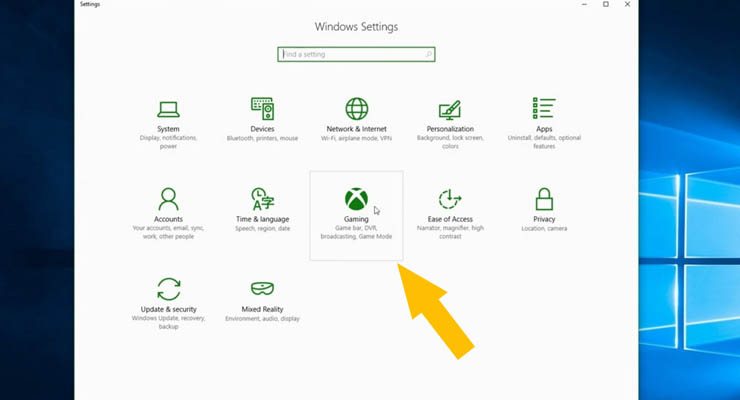Image resolution: width=740 pixels, height=400 pixels.
Task: Click 'Windows Update, recovery, backup' description
Action: pos(168,322)
